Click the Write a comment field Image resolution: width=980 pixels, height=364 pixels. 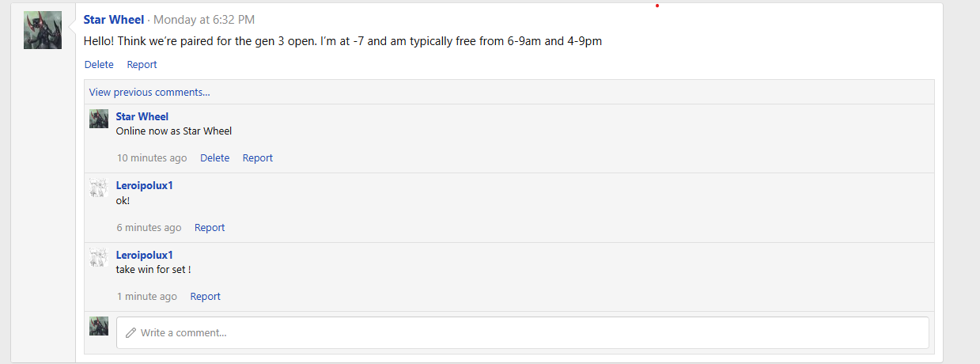tap(523, 333)
